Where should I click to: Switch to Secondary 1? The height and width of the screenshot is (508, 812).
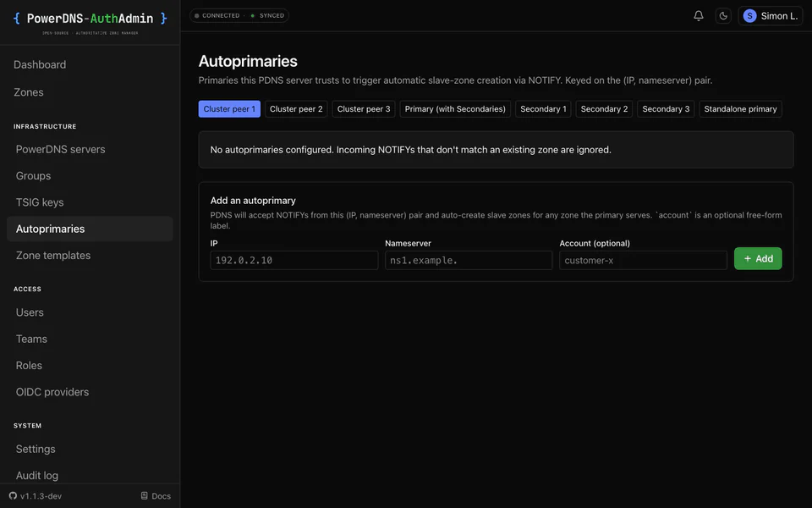point(543,109)
